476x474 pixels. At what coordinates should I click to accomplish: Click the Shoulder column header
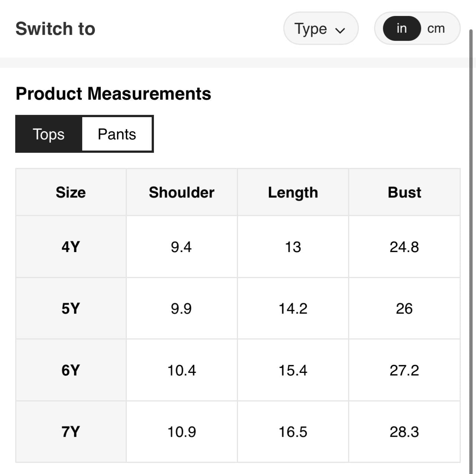pos(181,192)
